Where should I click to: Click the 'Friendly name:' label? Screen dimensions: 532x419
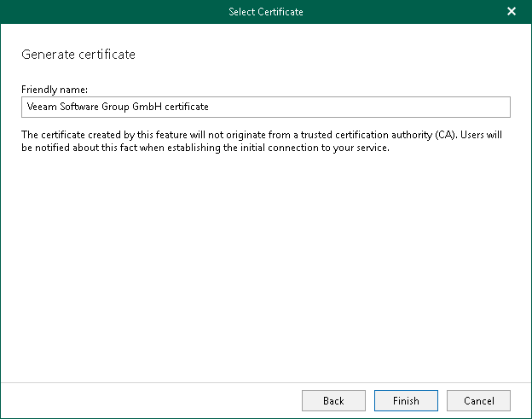55,90
